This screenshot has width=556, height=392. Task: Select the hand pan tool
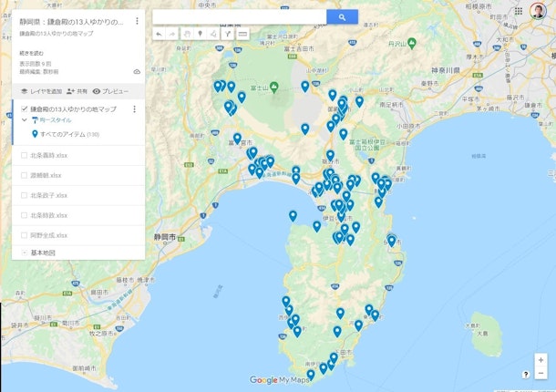pyautogui.click(x=185, y=34)
